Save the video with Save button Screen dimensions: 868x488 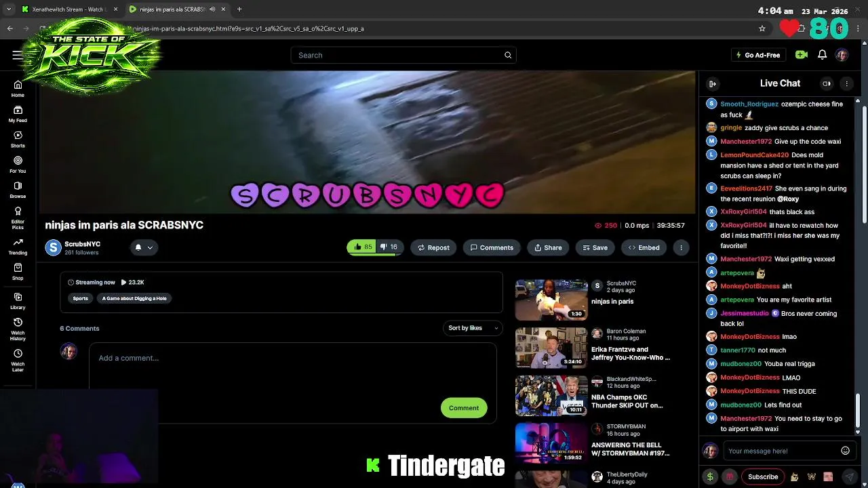tap(595, 247)
